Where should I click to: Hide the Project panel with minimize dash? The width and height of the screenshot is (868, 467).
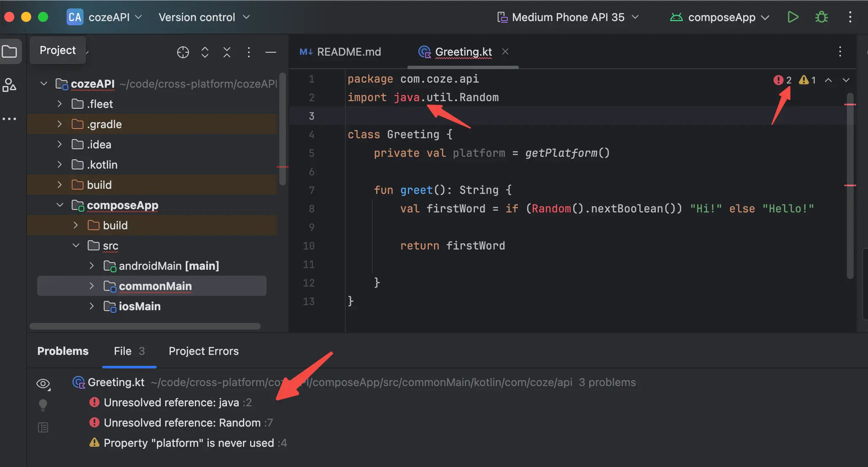(271, 52)
